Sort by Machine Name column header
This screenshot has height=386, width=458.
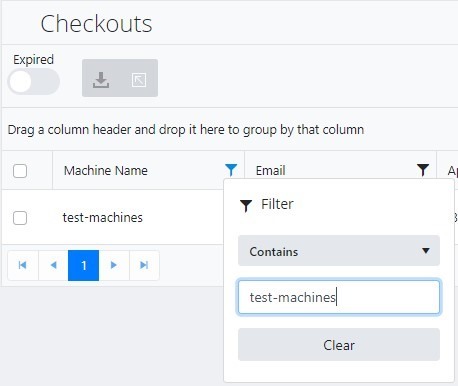[106, 171]
